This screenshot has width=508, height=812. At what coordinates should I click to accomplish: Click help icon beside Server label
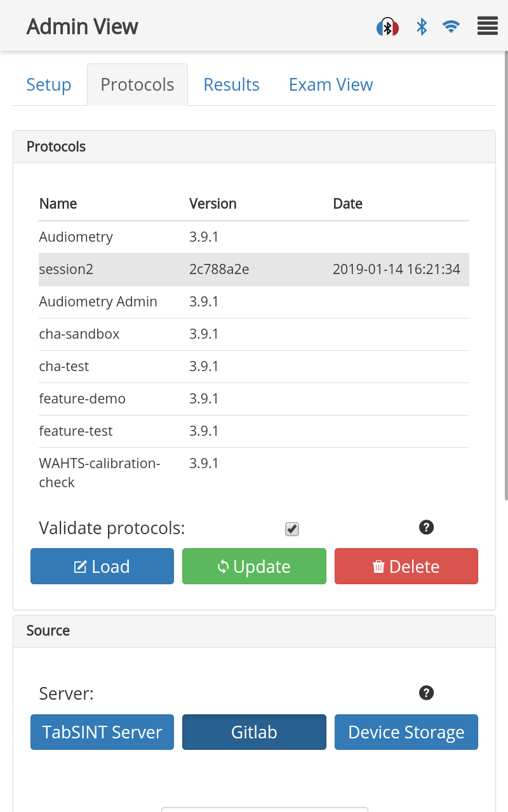[x=426, y=693]
